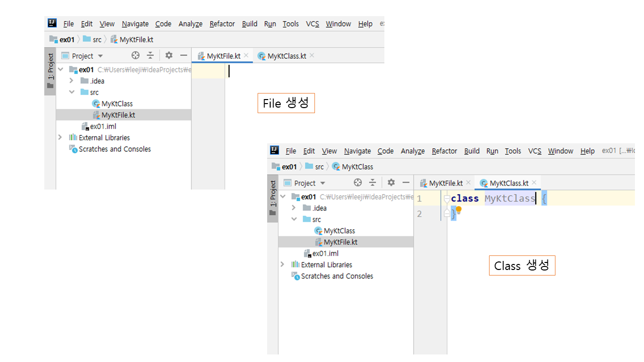Collapse the class MyKtClass code fold marker

point(447,199)
